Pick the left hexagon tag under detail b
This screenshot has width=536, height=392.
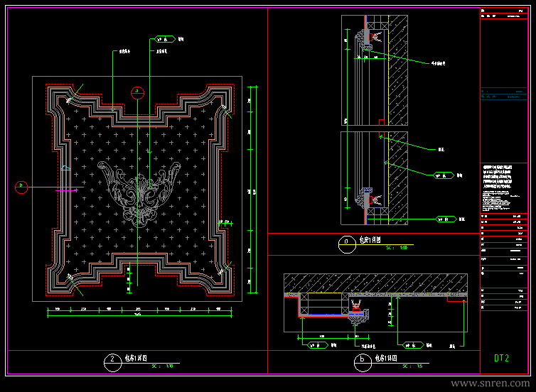pos(318,345)
